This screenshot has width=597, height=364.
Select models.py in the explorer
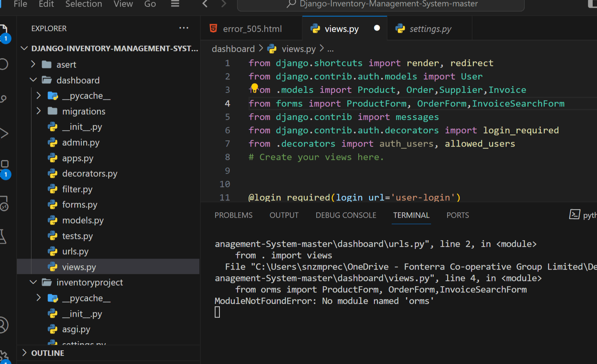tap(83, 220)
